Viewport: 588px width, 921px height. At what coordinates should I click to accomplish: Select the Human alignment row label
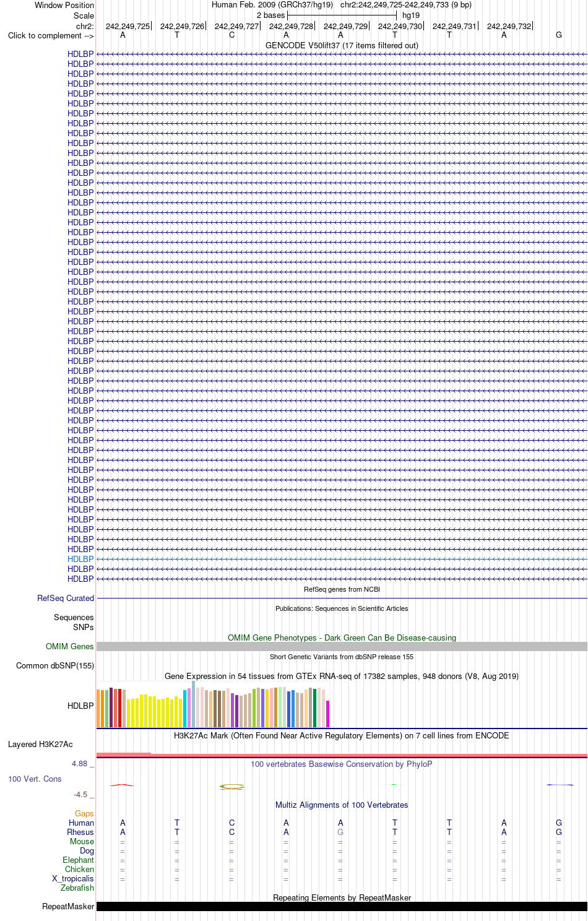point(81,823)
